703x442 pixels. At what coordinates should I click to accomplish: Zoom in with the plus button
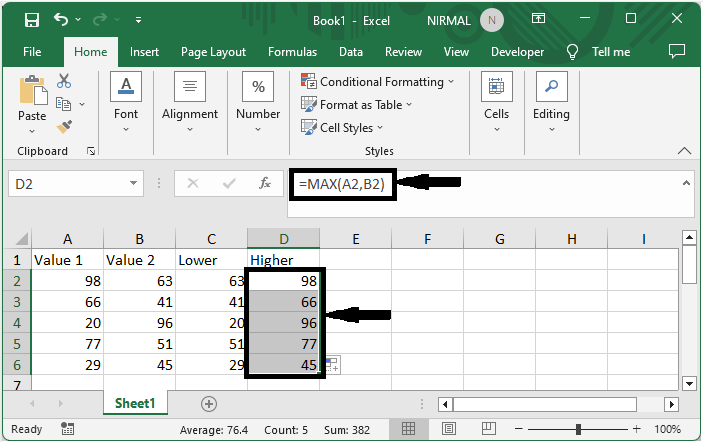pos(637,429)
